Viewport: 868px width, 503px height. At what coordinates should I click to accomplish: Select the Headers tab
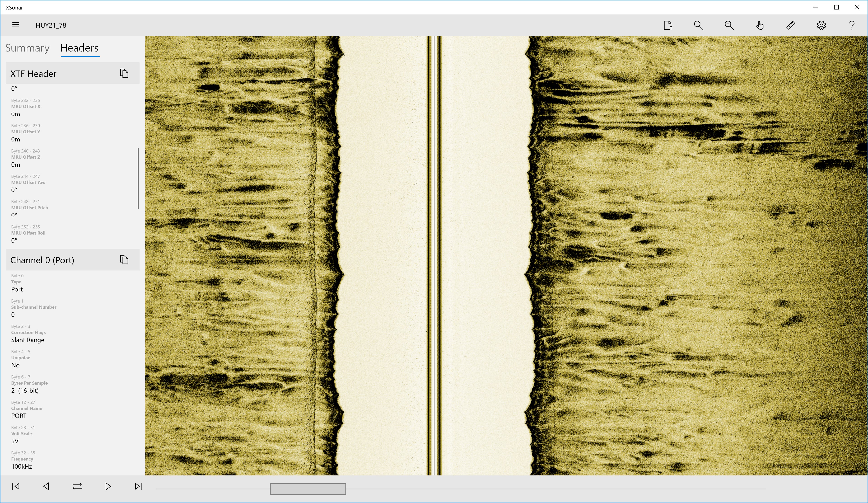(79, 48)
